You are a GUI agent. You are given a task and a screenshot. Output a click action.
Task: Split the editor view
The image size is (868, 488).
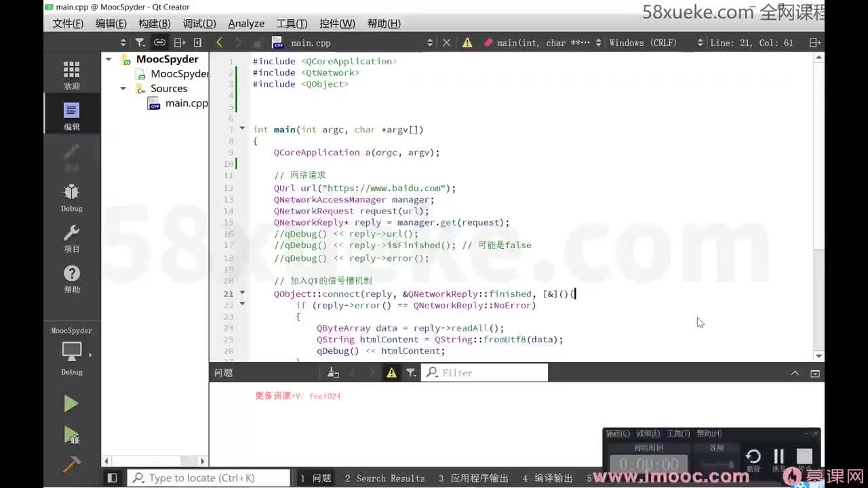[815, 43]
